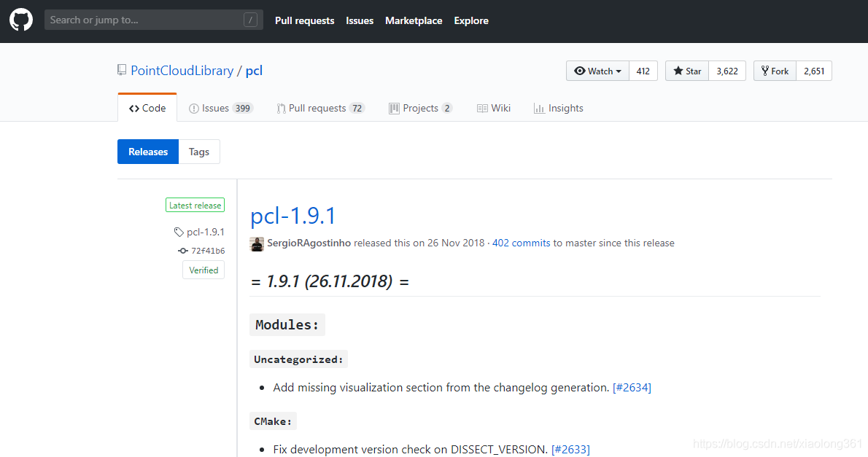This screenshot has height=457, width=868.
Task: Open pull request #2633 link
Action: (570, 449)
